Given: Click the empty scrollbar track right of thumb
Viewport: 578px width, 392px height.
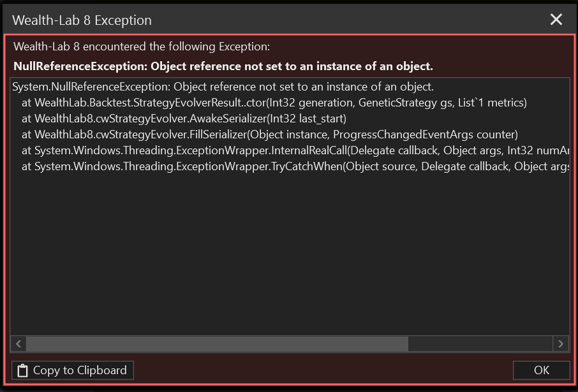Looking at the screenshot, I should (480, 344).
